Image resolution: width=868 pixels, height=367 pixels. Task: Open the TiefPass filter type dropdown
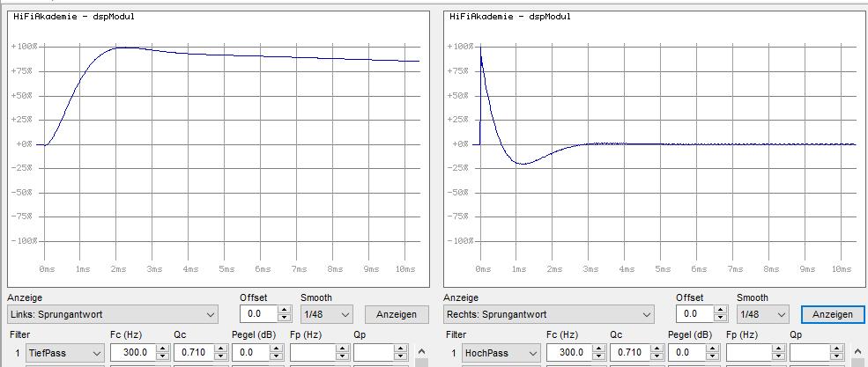64,353
